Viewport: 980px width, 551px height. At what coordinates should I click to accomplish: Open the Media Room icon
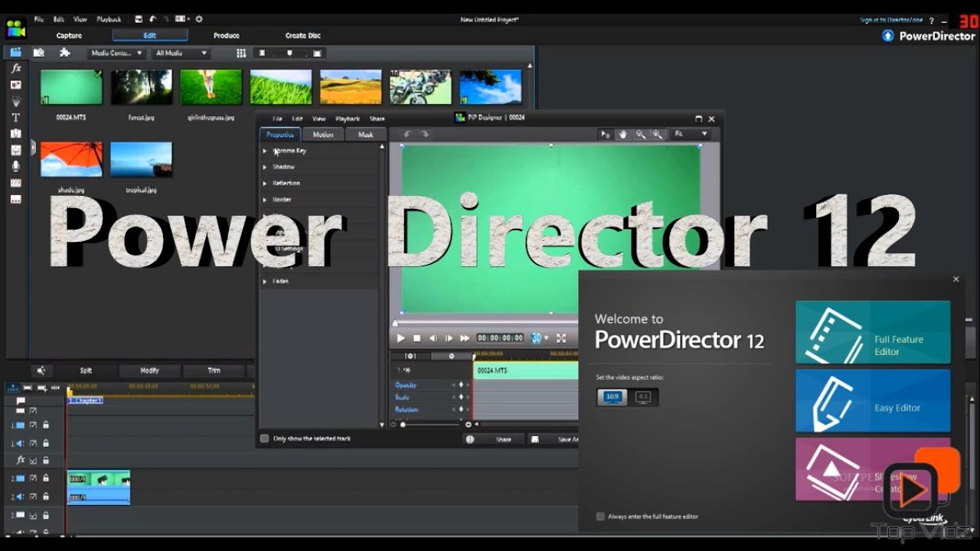tap(15, 52)
